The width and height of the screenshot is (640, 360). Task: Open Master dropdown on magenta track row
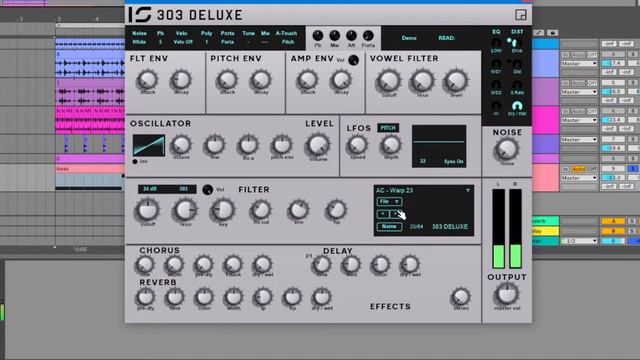pyautogui.click(x=579, y=120)
